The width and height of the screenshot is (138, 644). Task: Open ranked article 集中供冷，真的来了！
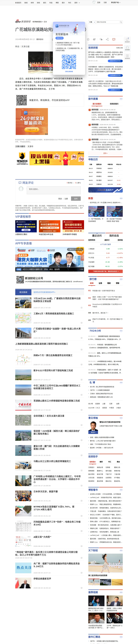[100, 313]
